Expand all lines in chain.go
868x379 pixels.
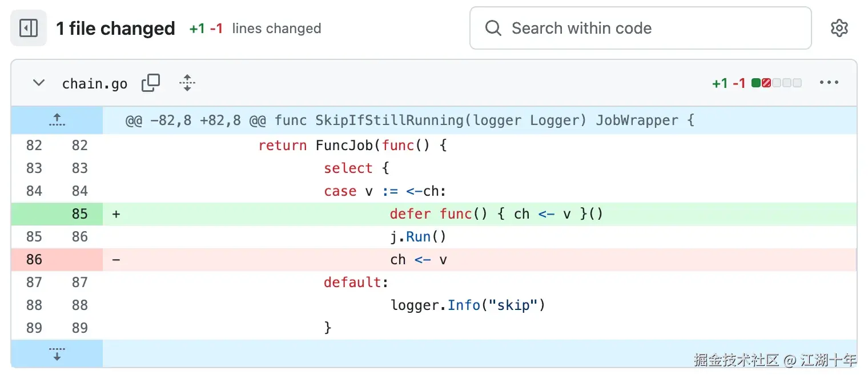187,83
